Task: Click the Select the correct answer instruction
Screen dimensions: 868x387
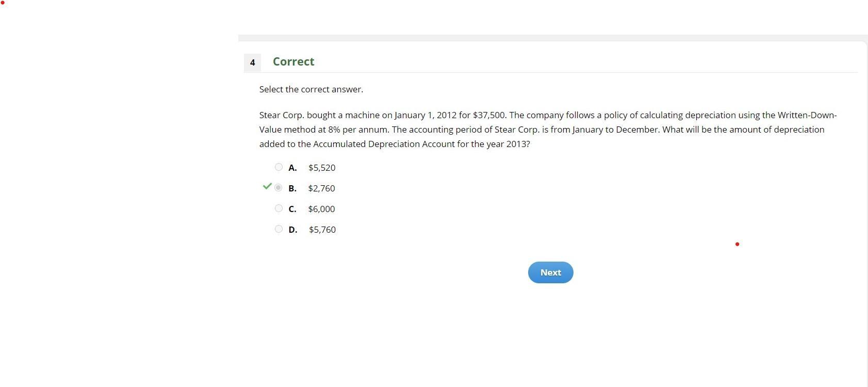Action: click(x=311, y=89)
